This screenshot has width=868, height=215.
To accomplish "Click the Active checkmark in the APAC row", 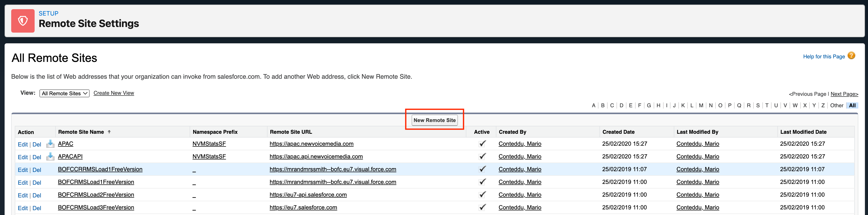I will pyautogui.click(x=482, y=144).
